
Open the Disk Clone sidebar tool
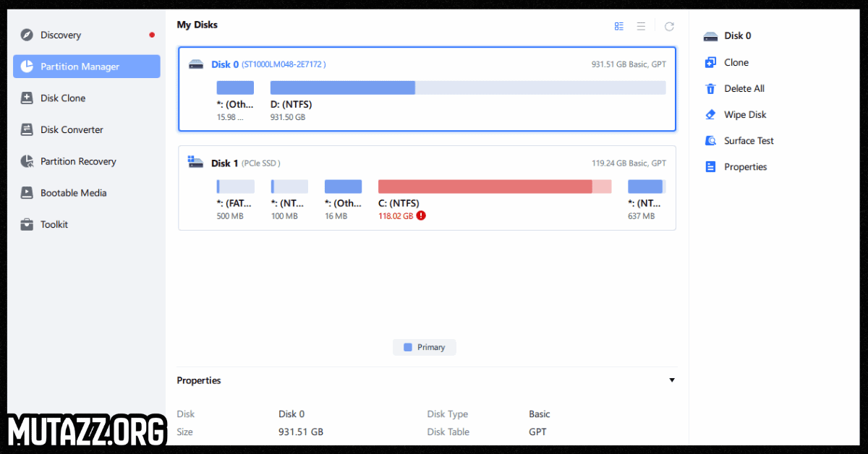(x=61, y=98)
